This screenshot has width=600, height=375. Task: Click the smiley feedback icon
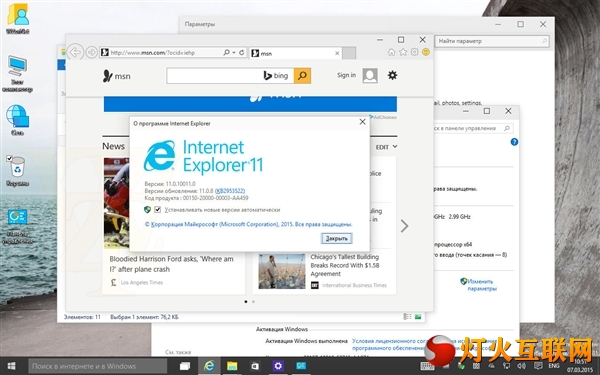(x=426, y=52)
